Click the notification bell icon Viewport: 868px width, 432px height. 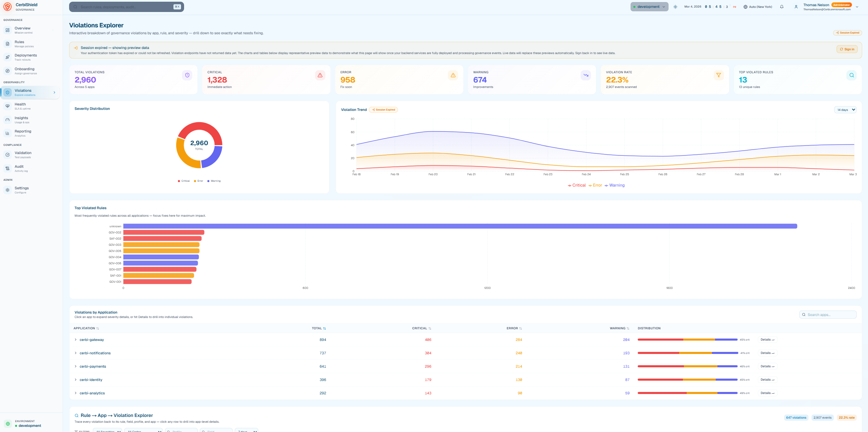pyautogui.click(x=782, y=7)
